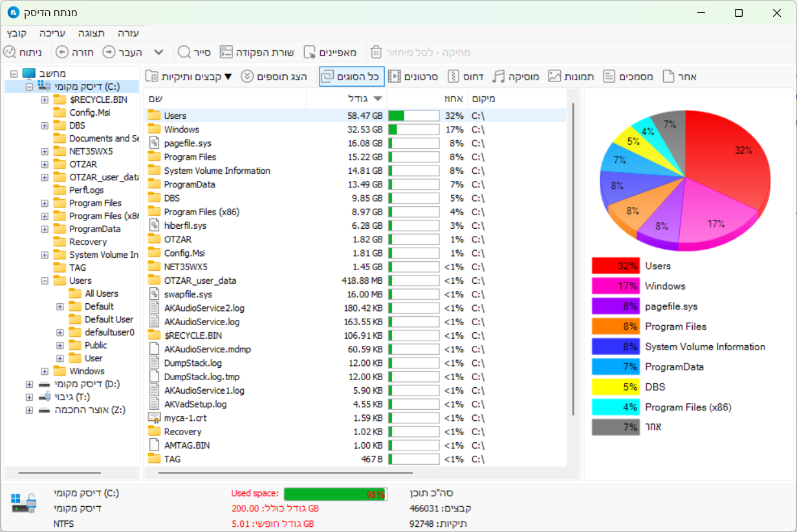This screenshot has width=797, height=532.
Task: Click the מחשב computer icon in tree
Action: (30, 74)
